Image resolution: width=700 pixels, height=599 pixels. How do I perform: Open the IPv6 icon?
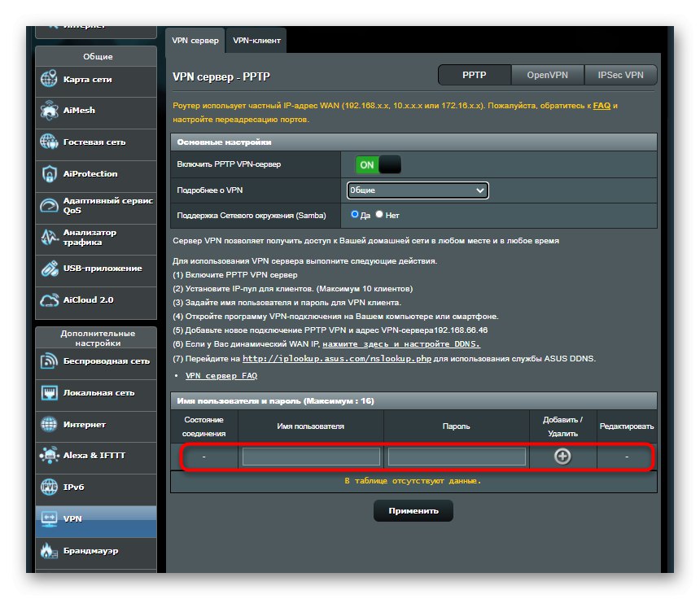[x=49, y=487]
